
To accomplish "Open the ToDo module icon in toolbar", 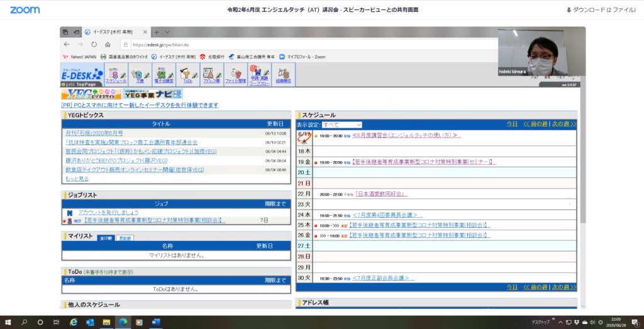I will point(187,74).
